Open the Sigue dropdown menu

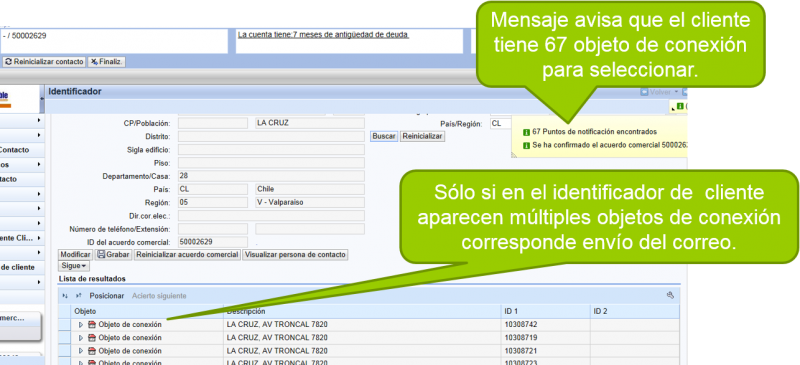tap(74, 266)
